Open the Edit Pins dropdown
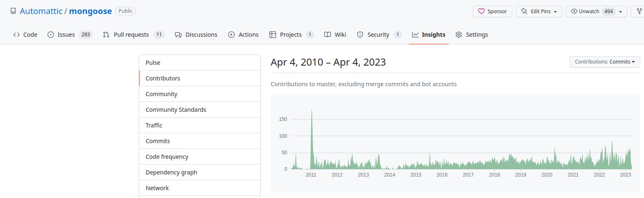 click(539, 12)
